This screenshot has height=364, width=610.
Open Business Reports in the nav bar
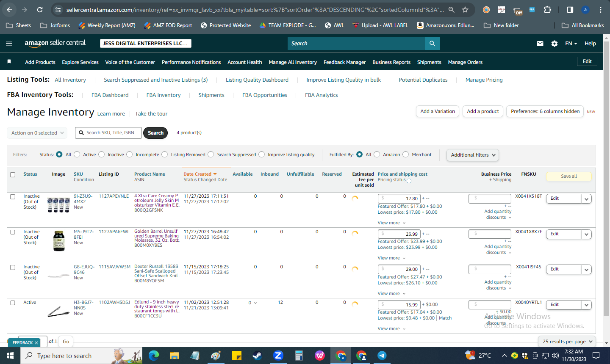(391, 62)
